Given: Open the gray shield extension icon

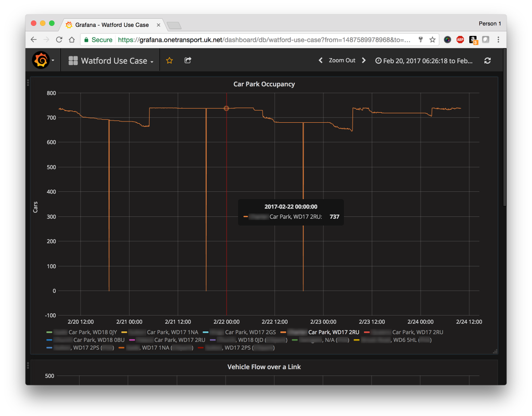Looking at the screenshot, I should tap(486, 40).
